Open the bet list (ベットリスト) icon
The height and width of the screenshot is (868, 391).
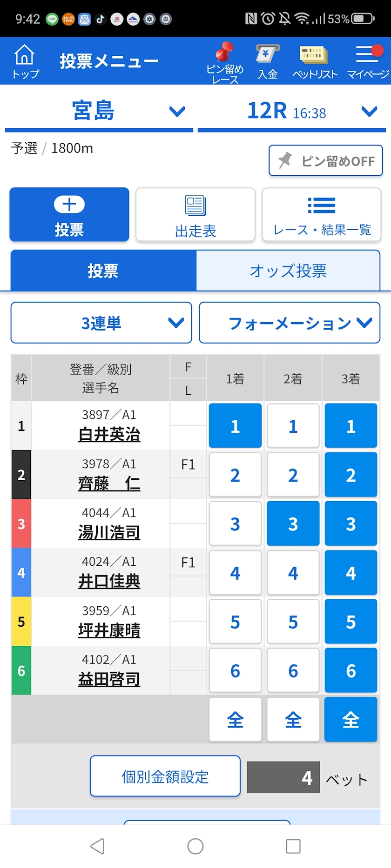coord(315,62)
